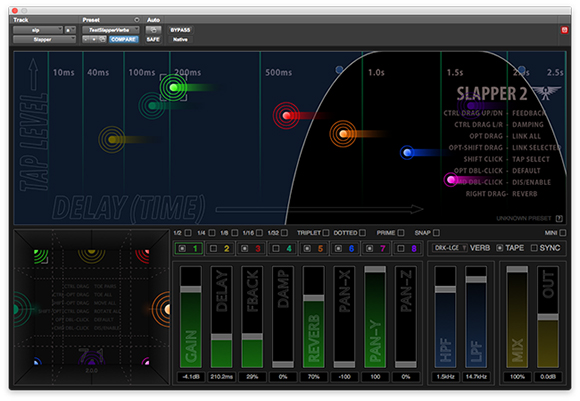The image size is (580, 401).
Task: Toggle the DOTTED checkbox
Action: pos(362,233)
